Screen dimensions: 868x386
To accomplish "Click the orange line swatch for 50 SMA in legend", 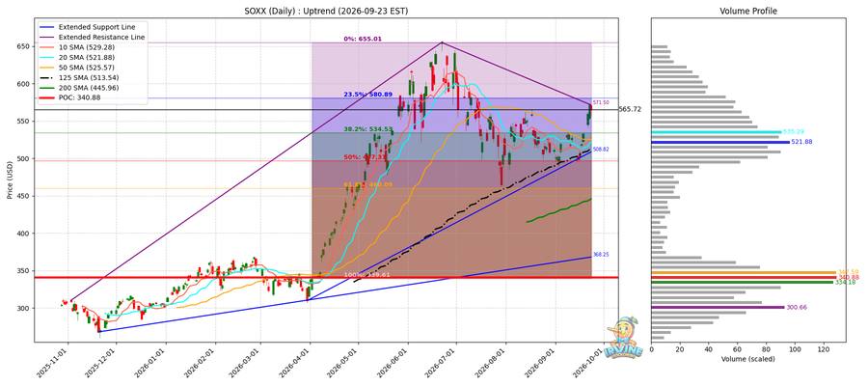I will [x=49, y=68].
